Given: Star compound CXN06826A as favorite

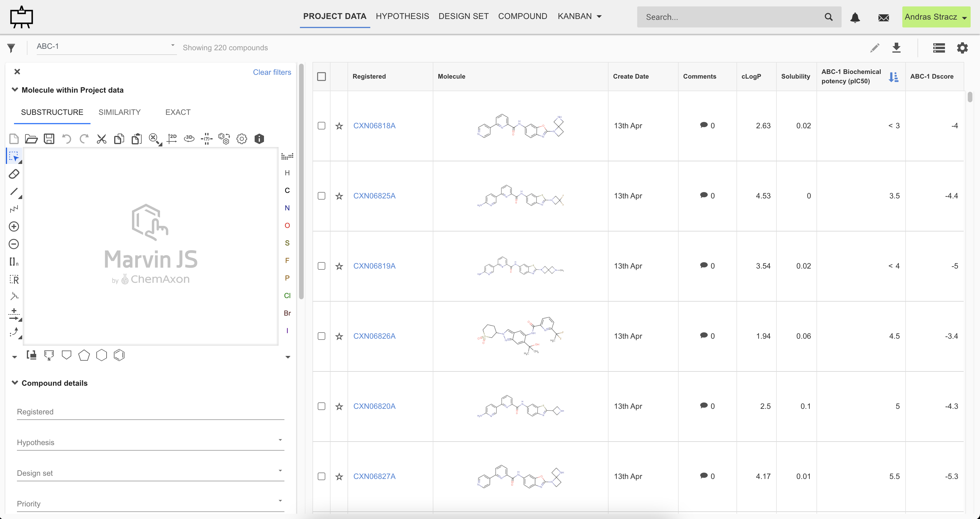Looking at the screenshot, I should (x=339, y=336).
